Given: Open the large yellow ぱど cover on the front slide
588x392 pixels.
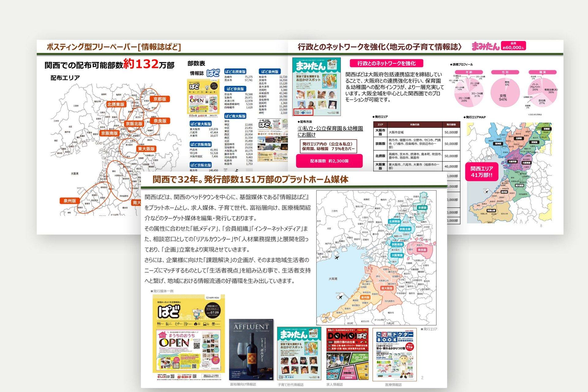Looking at the screenshot, I should click(189, 338).
